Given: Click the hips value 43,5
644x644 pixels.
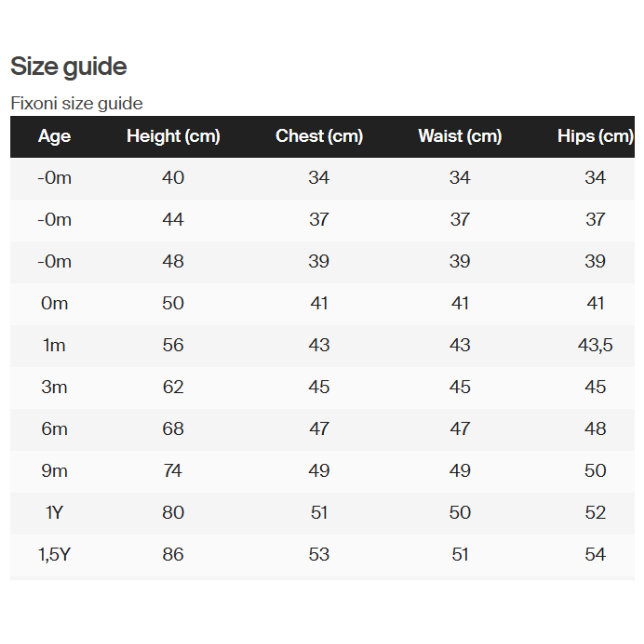Looking at the screenshot, I should [595, 345].
